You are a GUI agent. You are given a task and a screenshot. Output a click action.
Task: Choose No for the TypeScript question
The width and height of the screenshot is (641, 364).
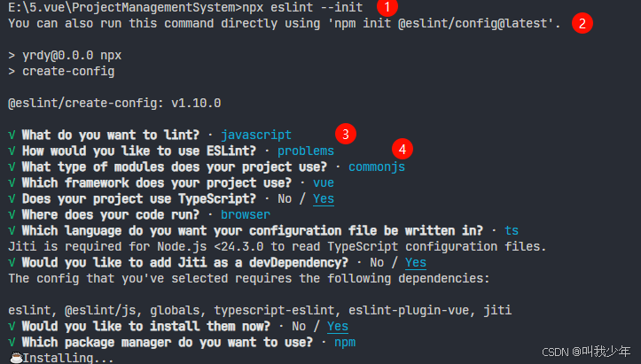(x=285, y=199)
